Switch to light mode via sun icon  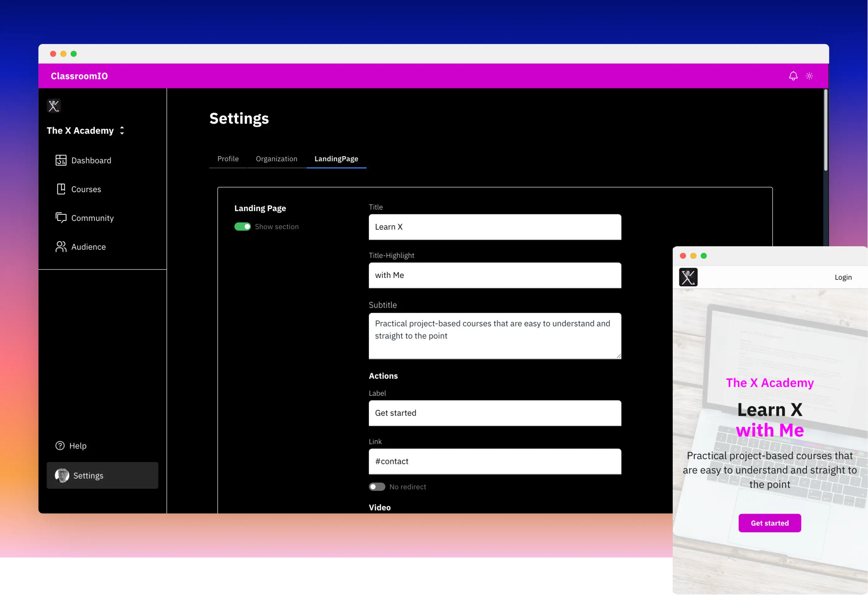click(x=809, y=76)
